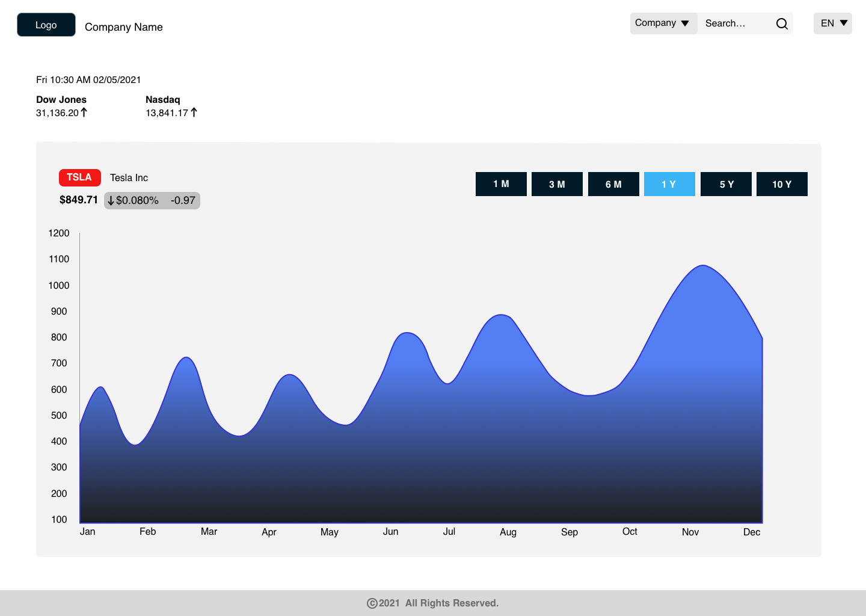Open the Company dropdown menu
The height and width of the screenshot is (616, 866).
click(663, 23)
